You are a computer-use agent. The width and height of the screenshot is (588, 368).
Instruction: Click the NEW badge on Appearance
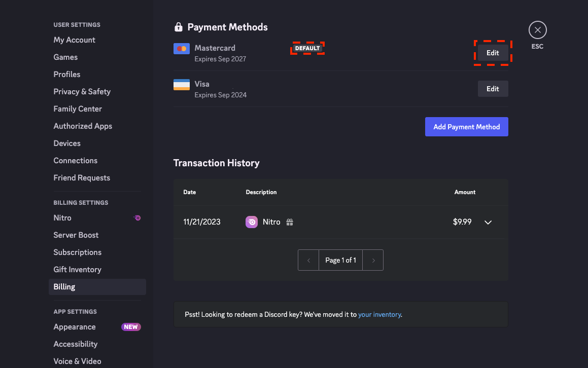pos(131,327)
